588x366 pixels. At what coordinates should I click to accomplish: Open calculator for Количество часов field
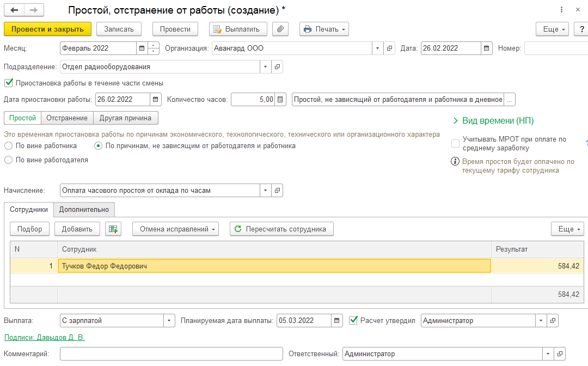coord(280,100)
